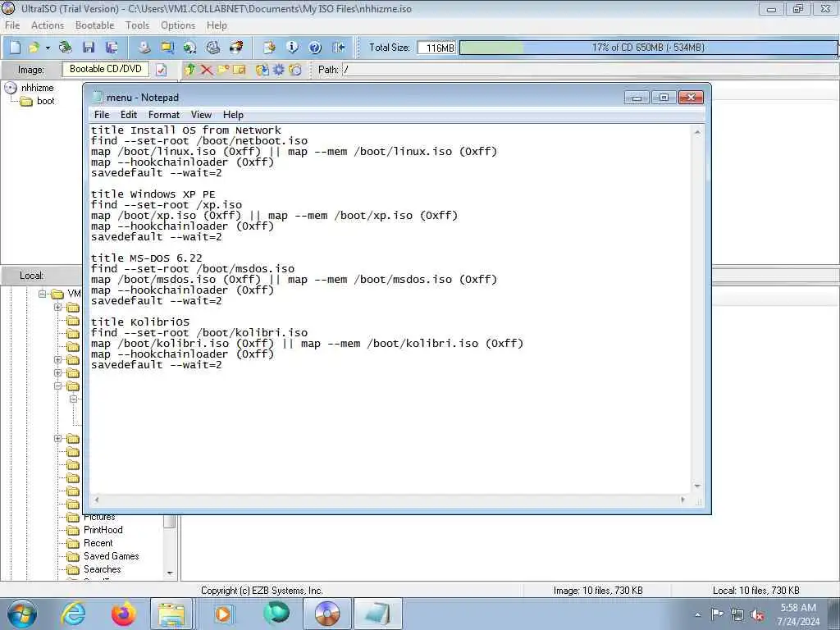
Task: Click the red checkmark icon beside Bootable CD/DVD
Action: point(161,70)
